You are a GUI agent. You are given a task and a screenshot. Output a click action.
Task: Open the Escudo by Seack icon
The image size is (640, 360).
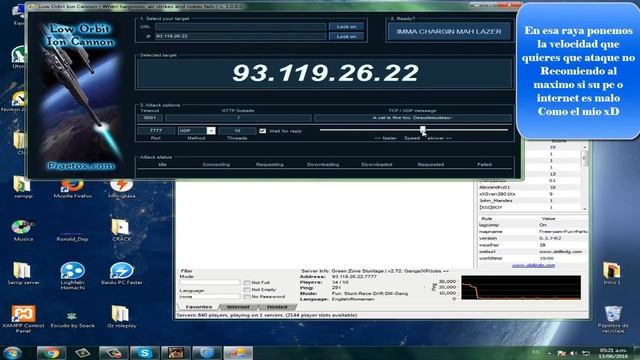(x=72, y=319)
